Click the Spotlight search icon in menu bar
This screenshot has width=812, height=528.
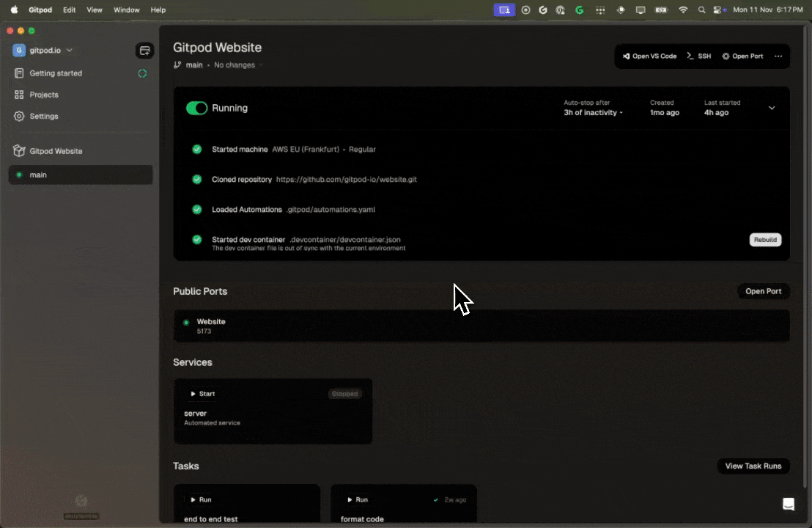[701, 10]
